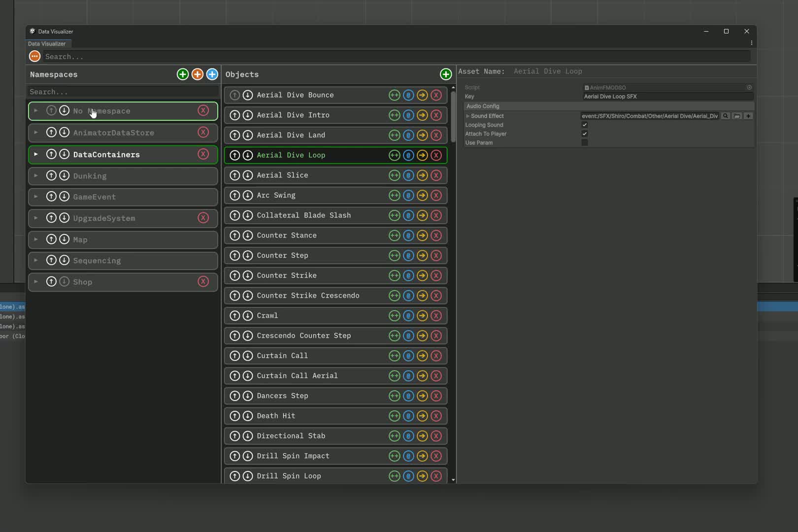Screen dimensions: 798x532
Task: Delete the UpgradeSystem namespace with its red X
Action: coord(203,218)
